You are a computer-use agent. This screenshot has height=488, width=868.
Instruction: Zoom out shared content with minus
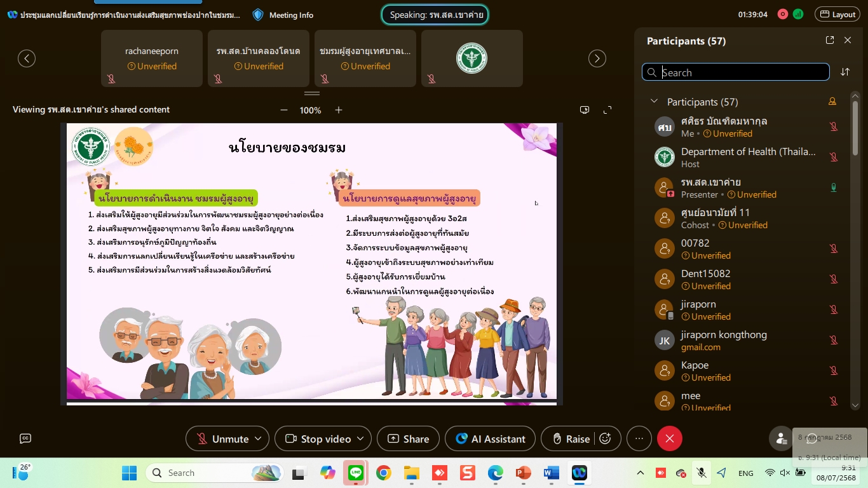284,110
